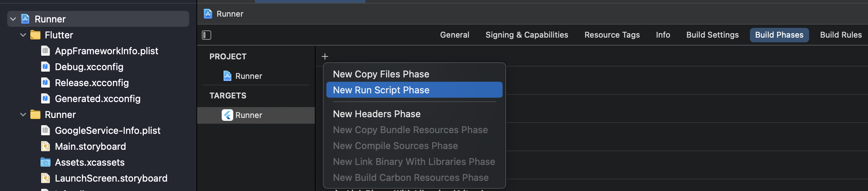Screen dimensions: 868x191
Task: Switch to the Build Settings tab
Action: 712,35
